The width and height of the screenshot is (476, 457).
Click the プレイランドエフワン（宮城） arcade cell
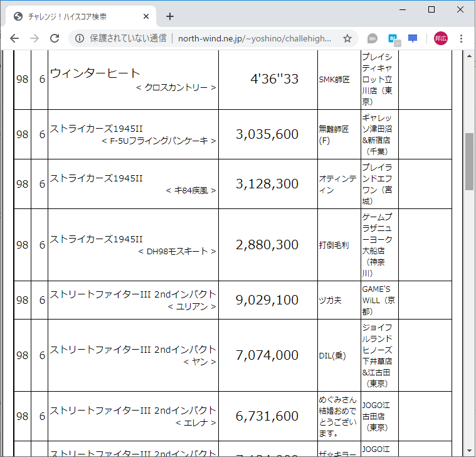tap(379, 184)
